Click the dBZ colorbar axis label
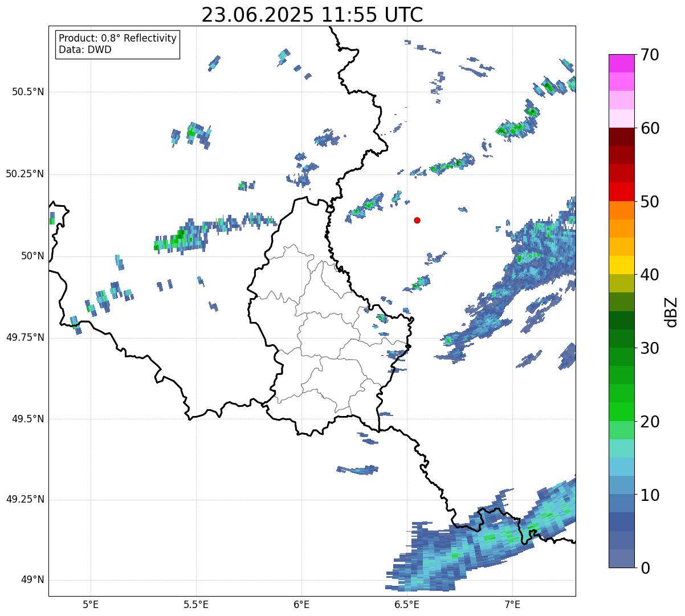The height and width of the screenshot is (616, 685). [672, 311]
